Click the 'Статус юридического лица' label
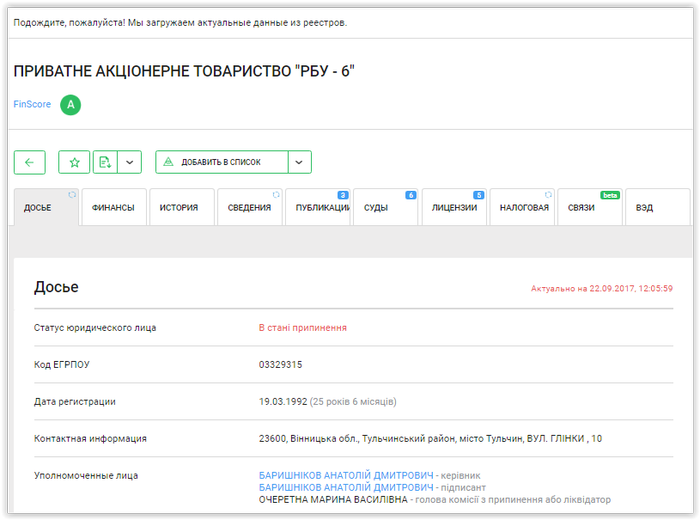This screenshot has width=700, height=520. (95, 328)
